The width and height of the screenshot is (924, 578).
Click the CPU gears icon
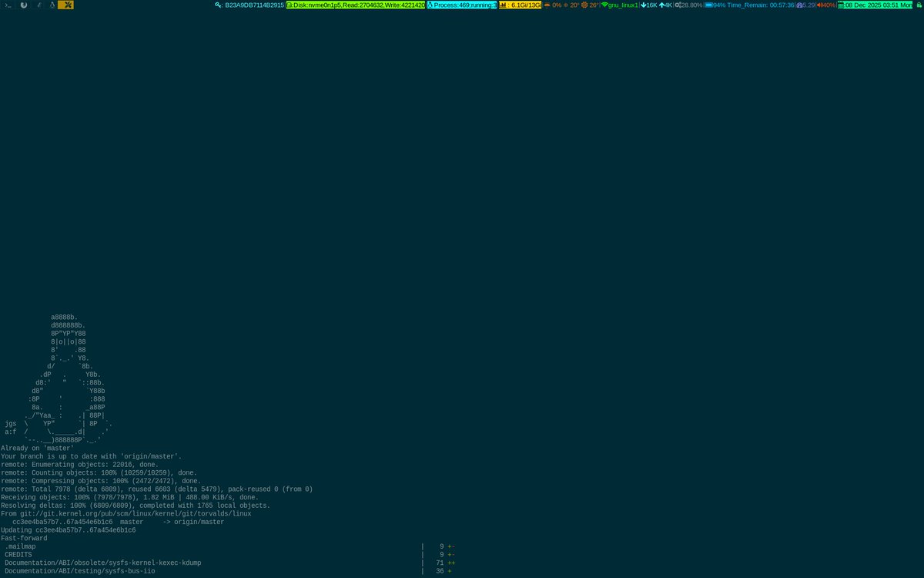pyautogui.click(x=678, y=5)
